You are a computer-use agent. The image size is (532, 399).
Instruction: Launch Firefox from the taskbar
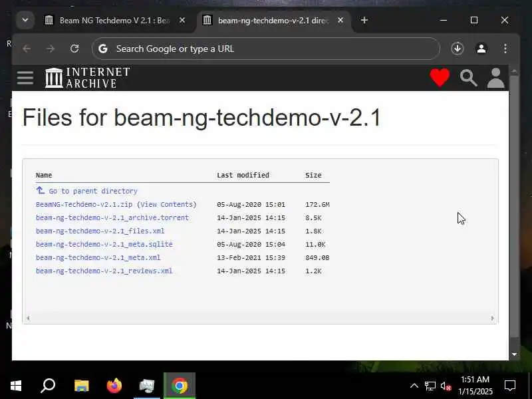point(114,386)
